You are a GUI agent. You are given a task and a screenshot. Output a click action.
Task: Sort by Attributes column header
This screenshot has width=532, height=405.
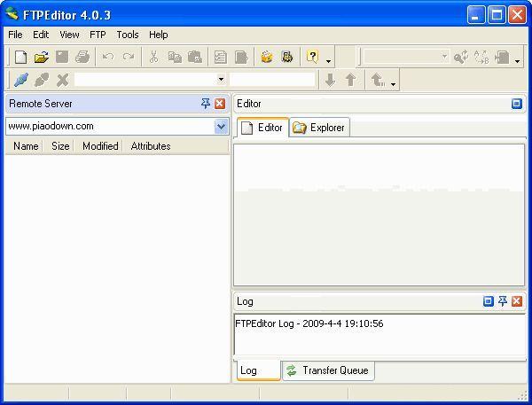pos(151,146)
